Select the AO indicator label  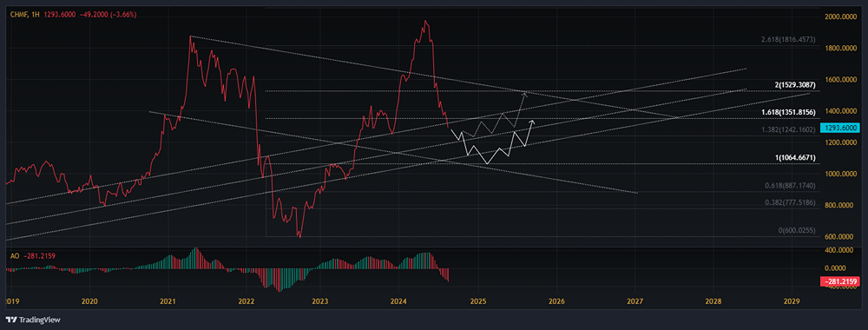coord(16,256)
